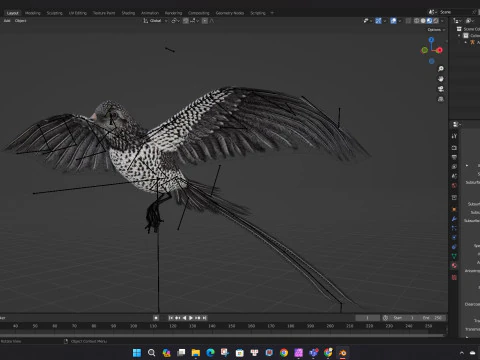Switch to the Shading workspace tab
This screenshot has height=360, width=480.
tap(128, 13)
